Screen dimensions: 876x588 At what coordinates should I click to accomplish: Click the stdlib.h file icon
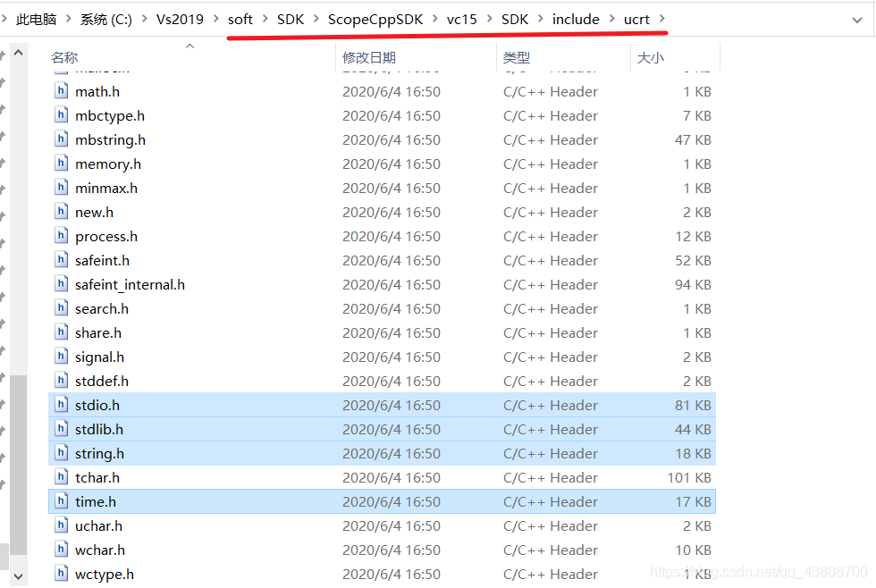(62, 429)
